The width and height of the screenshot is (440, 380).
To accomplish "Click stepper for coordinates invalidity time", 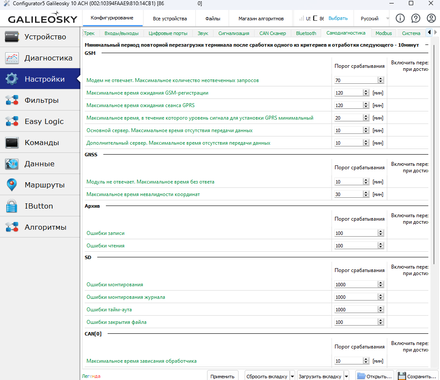I will point(366,194).
